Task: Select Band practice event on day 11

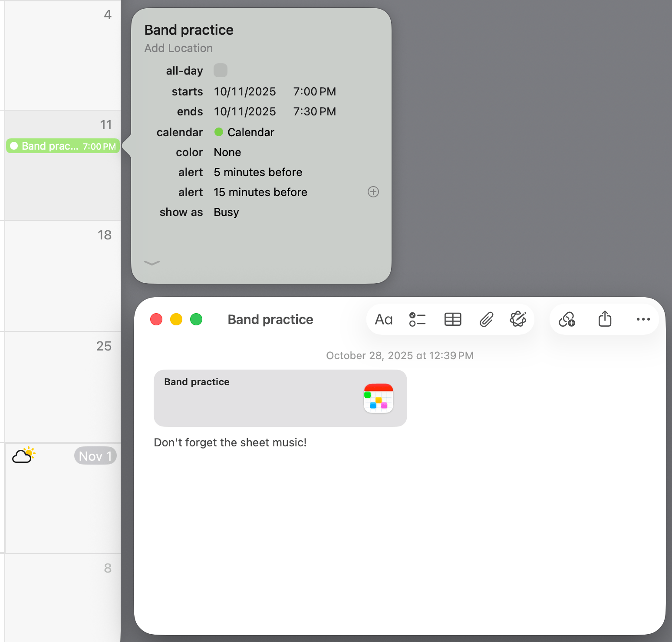Action: coord(63,146)
